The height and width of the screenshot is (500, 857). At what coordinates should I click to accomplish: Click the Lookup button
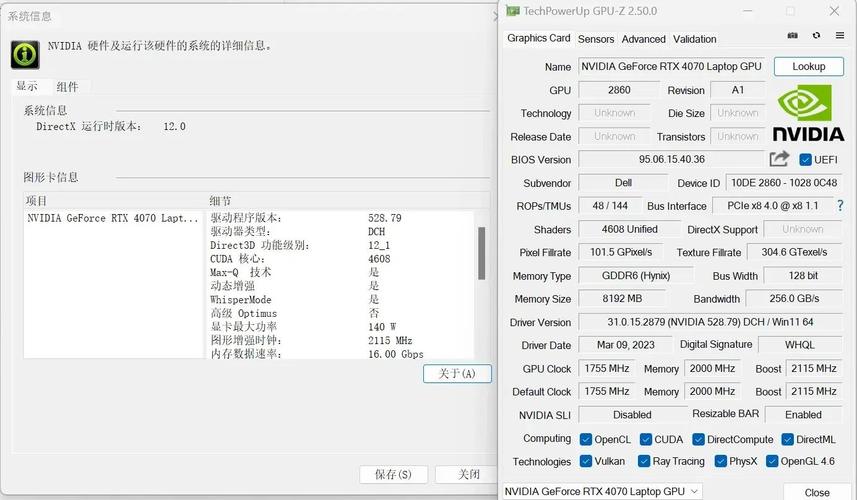click(x=808, y=67)
